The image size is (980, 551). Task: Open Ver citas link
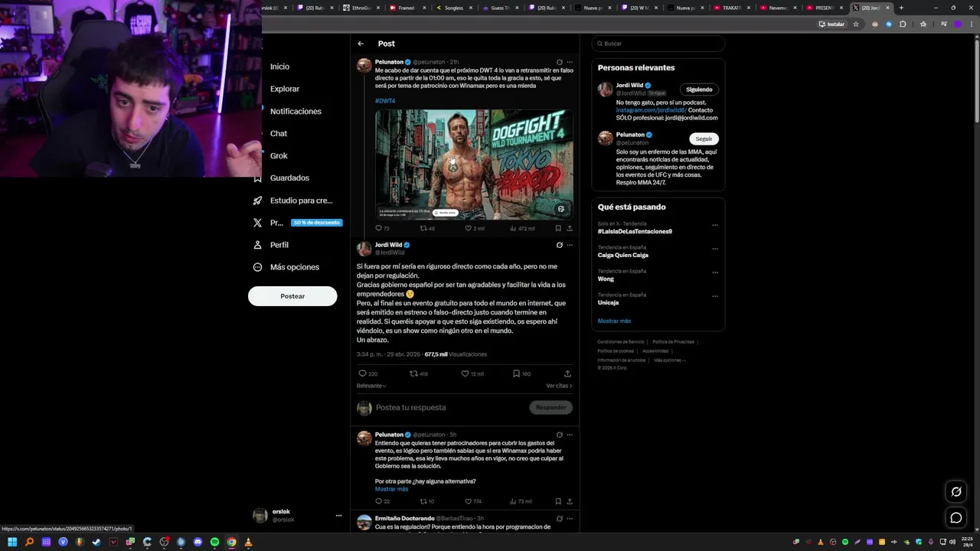point(559,386)
